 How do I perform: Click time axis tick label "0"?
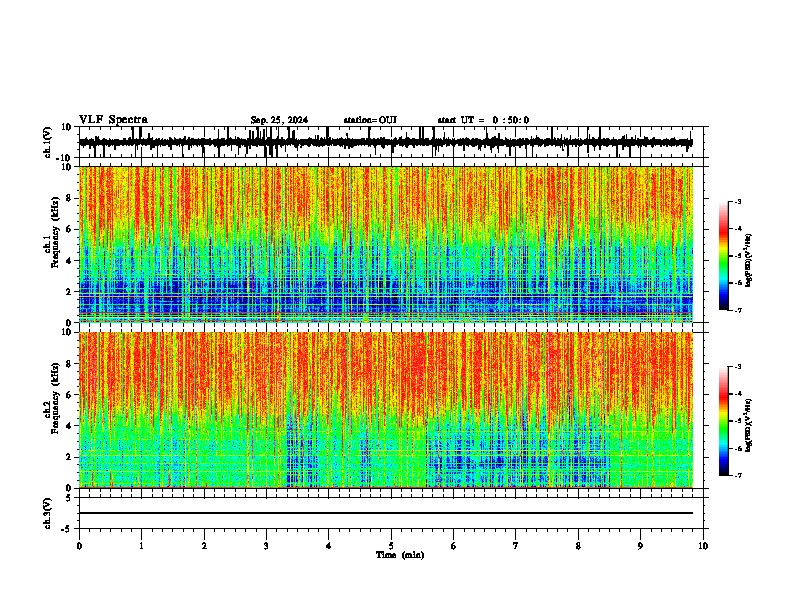coord(79,546)
